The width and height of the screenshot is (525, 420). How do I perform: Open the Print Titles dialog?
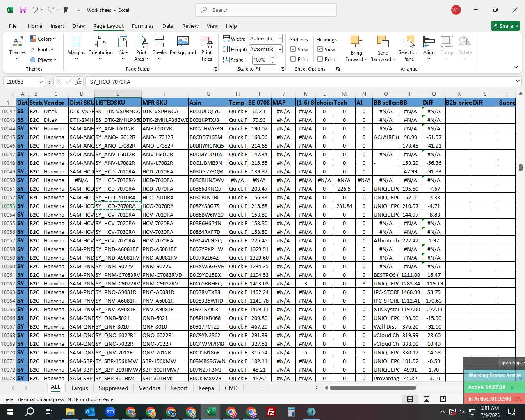pos(207,48)
